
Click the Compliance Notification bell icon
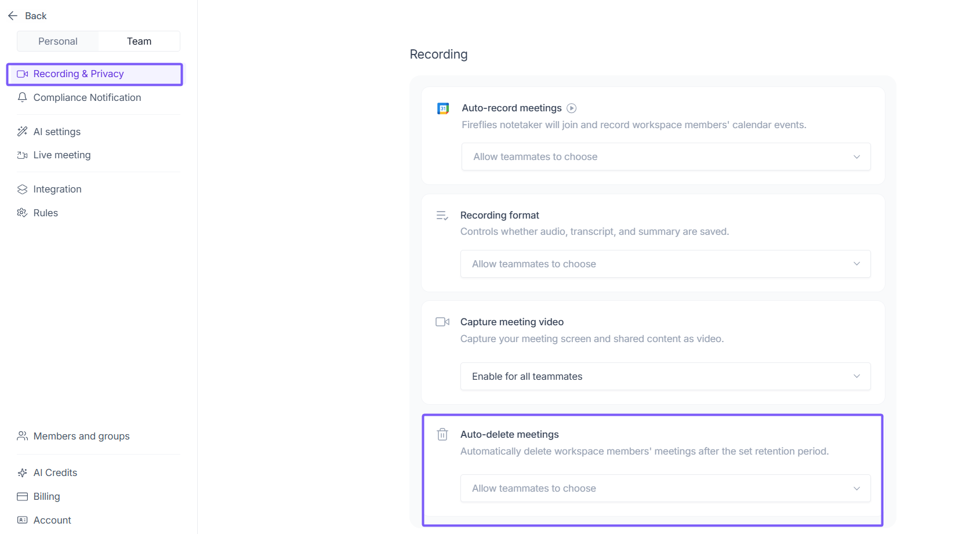[23, 97]
